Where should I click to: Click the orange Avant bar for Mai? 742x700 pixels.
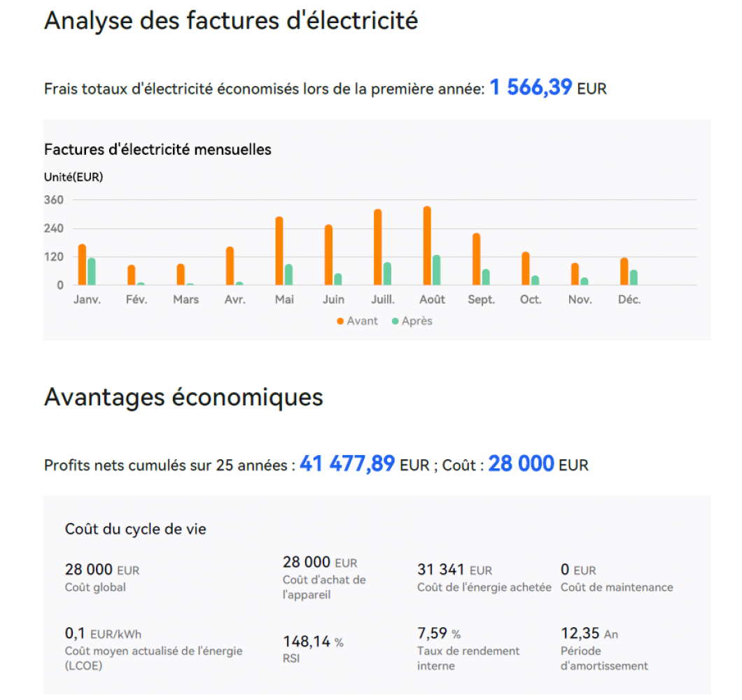pyautogui.click(x=279, y=251)
